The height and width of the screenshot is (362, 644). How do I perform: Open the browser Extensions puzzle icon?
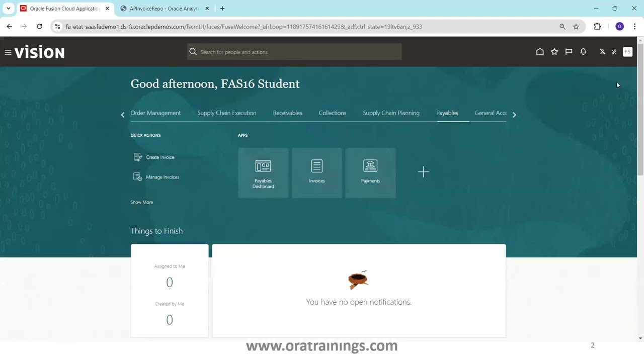[x=598, y=27]
